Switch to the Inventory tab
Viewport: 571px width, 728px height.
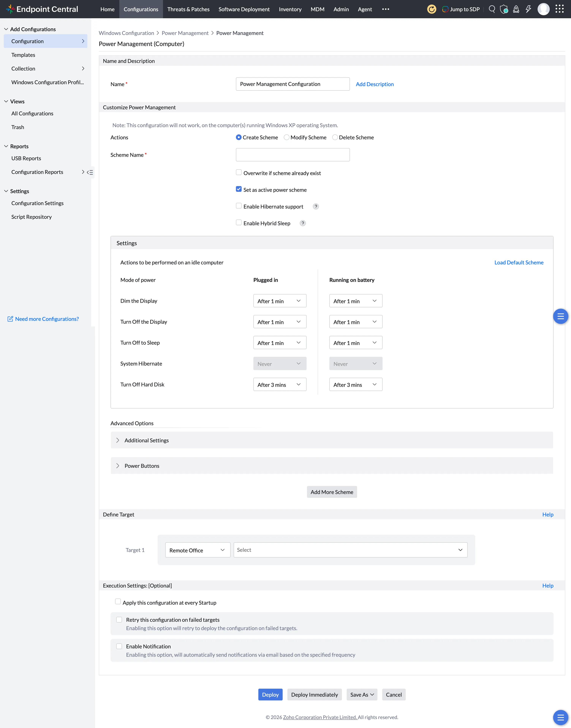click(290, 9)
